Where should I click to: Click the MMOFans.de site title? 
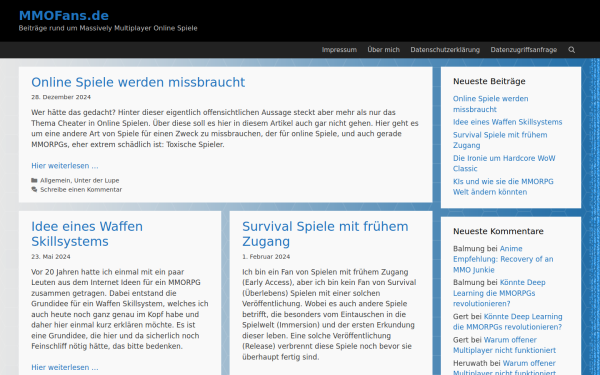64,16
